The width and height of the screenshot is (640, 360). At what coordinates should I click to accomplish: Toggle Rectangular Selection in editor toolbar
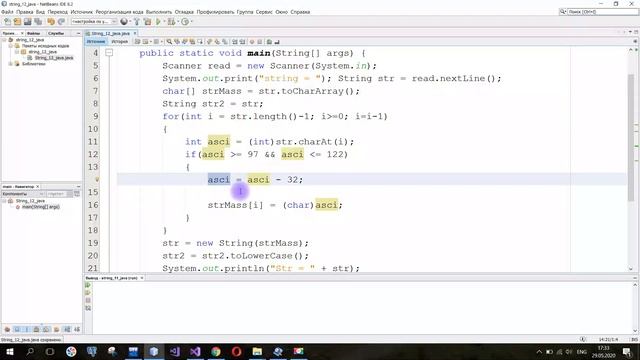(200, 42)
